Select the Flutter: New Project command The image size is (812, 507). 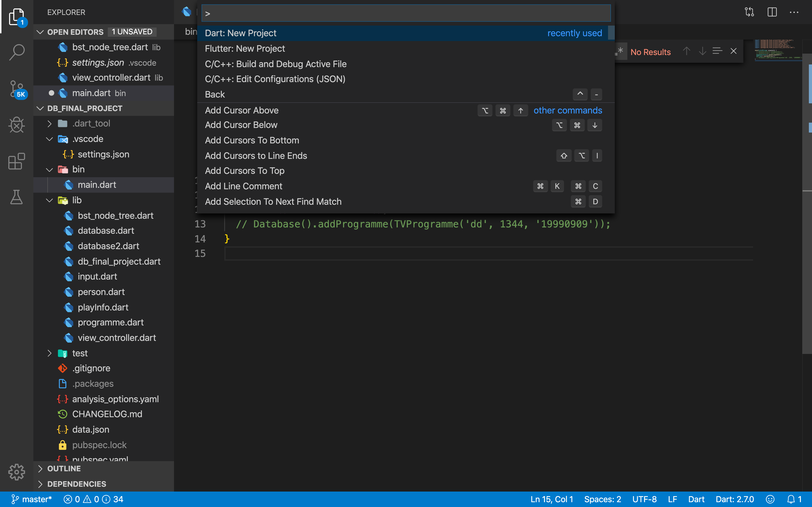[245, 49]
